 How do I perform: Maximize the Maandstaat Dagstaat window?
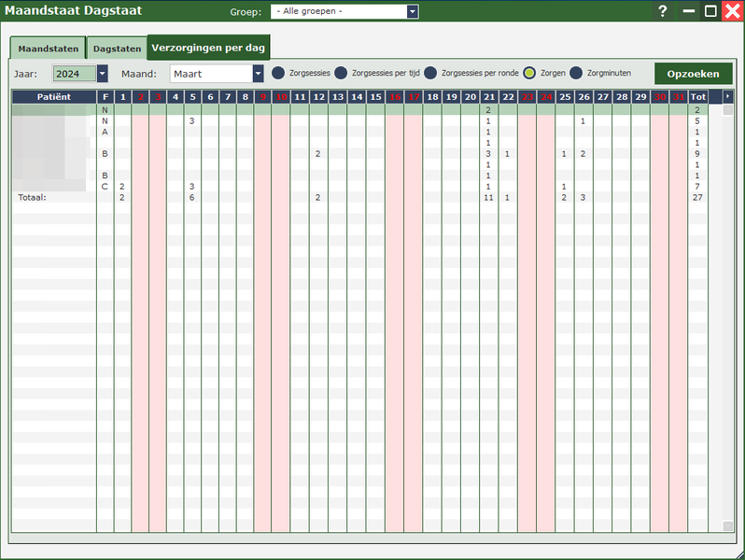[x=710, y=11]
